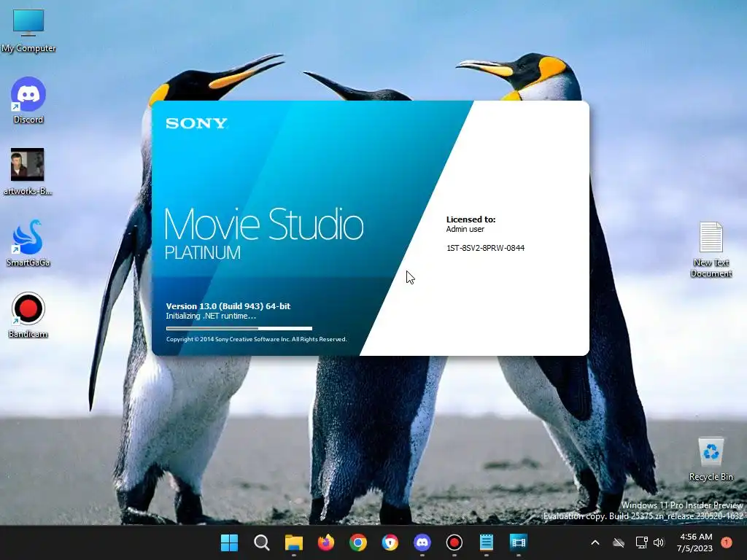Select the artworks-B... image file

pyautogui.click(x=28, y=172)
